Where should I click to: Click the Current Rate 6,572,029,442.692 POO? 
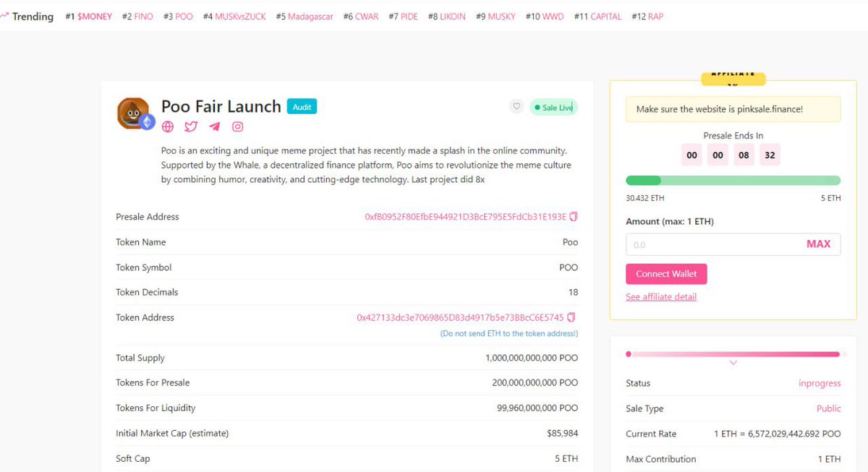click(778, 434)
